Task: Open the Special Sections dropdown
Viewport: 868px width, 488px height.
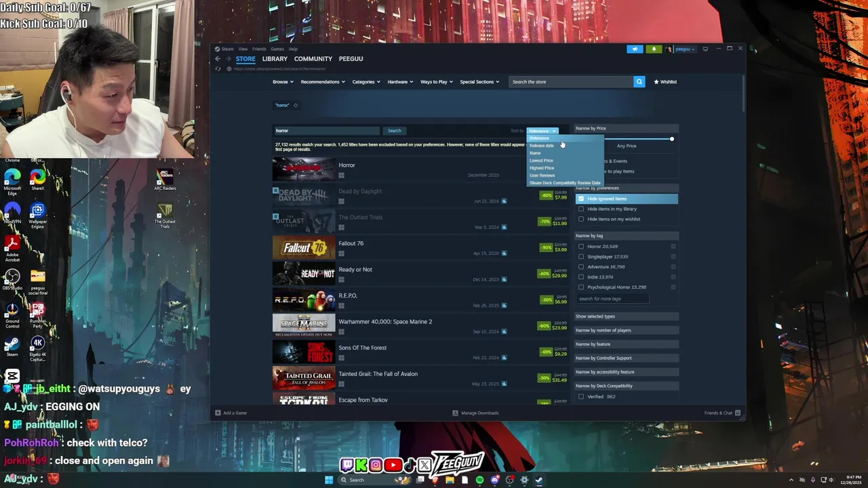Action: [479, 82]
